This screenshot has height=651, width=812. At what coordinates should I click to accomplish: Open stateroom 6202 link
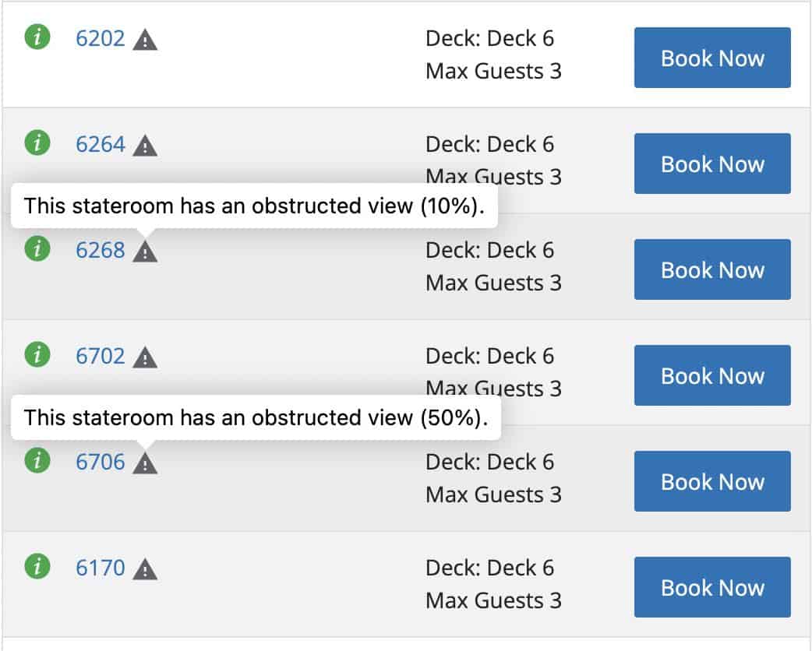[x=100, y=38]
